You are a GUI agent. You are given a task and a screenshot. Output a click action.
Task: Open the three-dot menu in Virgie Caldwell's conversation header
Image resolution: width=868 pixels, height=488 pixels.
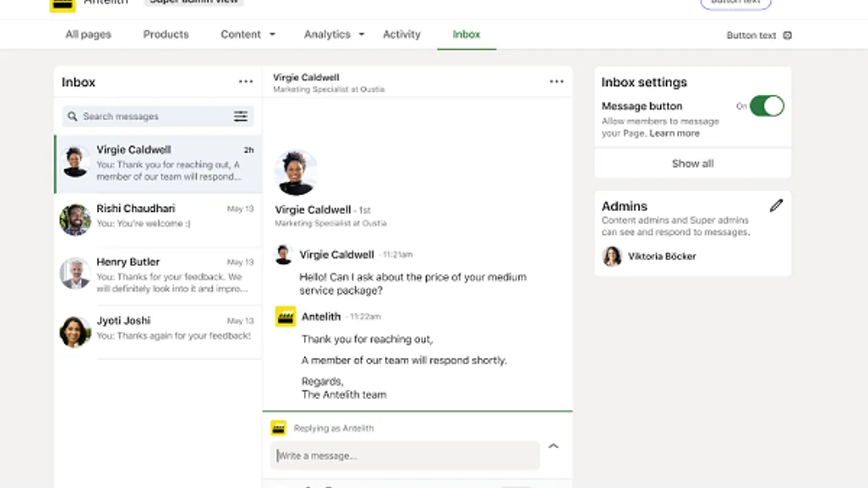click(556, 82)
